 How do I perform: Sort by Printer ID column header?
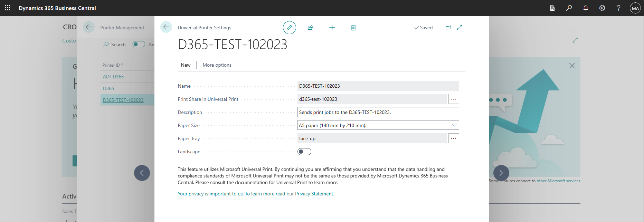[x=113, y=65]
